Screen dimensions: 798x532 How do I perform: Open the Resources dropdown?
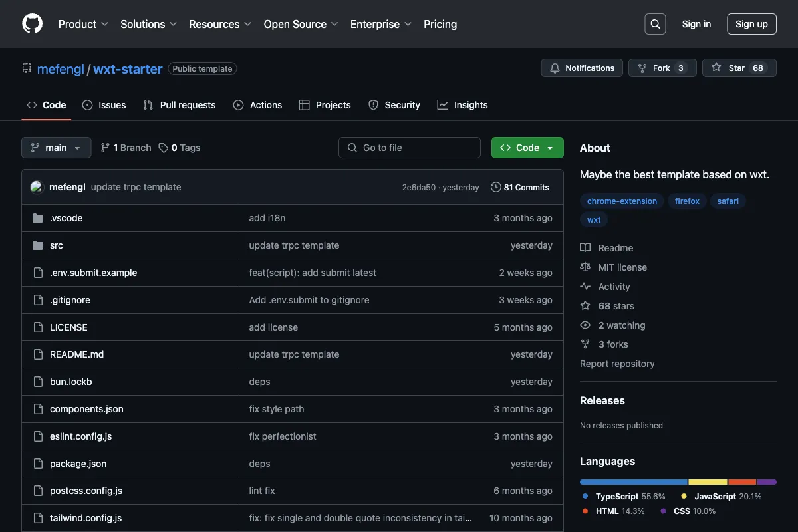[220, 24]
